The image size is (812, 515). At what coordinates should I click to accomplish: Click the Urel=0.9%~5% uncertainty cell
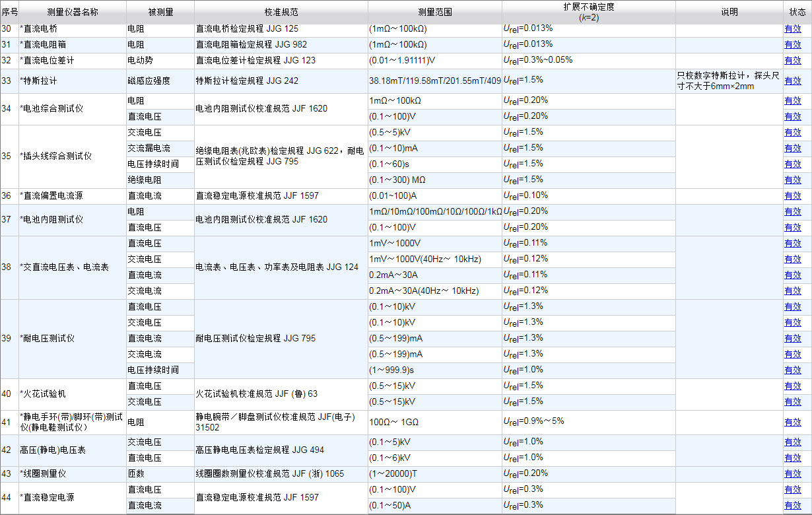pyautogui.click(x=588, y=423)
